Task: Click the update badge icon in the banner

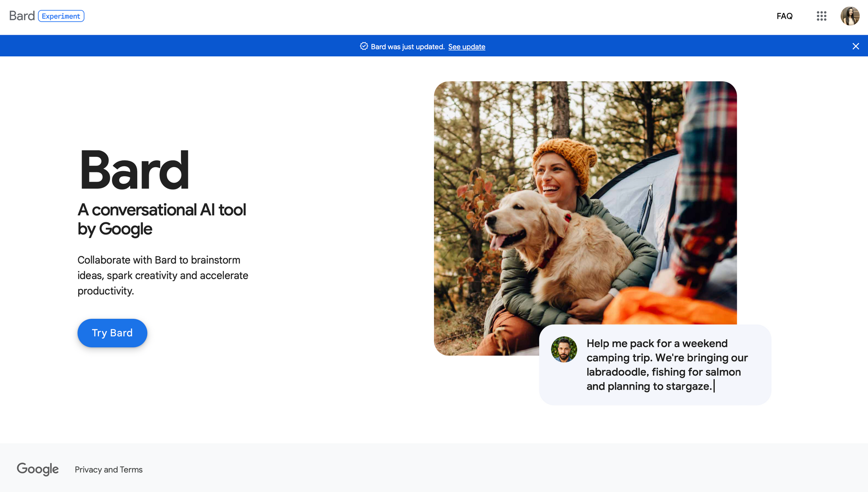Action: (x=364, y=46)
